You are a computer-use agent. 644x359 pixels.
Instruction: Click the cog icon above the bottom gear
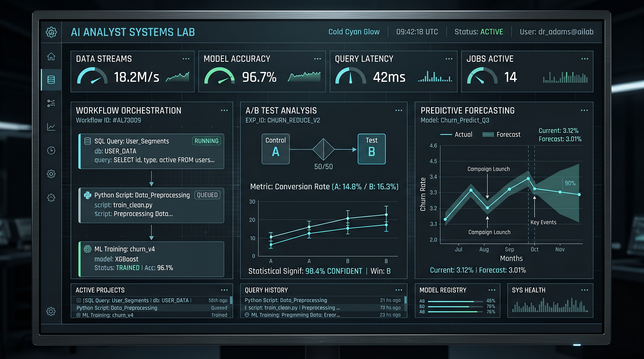coord(51,197)
